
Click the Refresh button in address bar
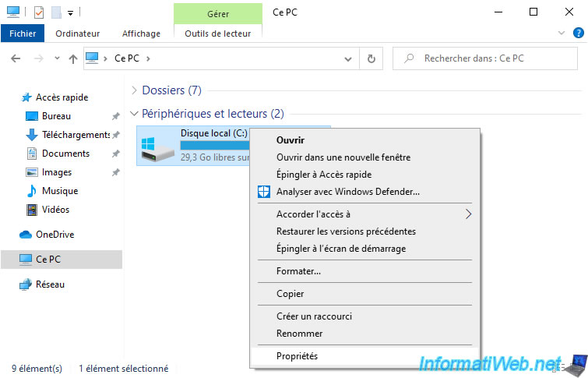coord(371,58)
